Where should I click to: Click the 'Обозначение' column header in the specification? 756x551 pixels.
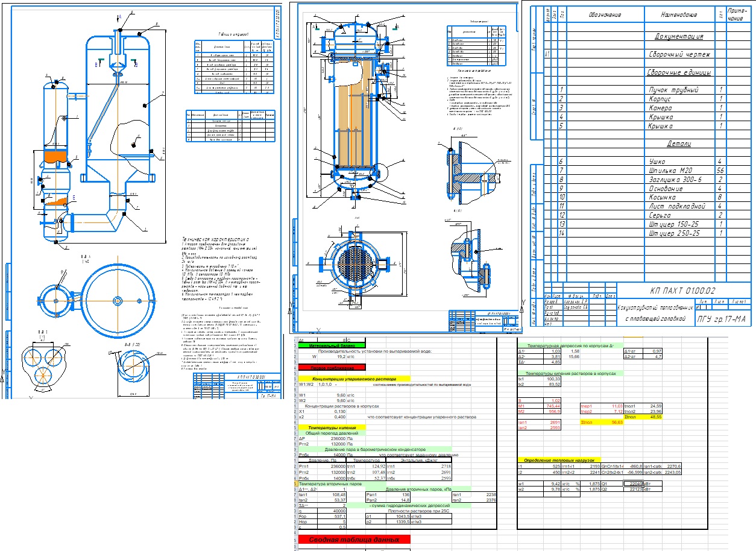[606, 14]
